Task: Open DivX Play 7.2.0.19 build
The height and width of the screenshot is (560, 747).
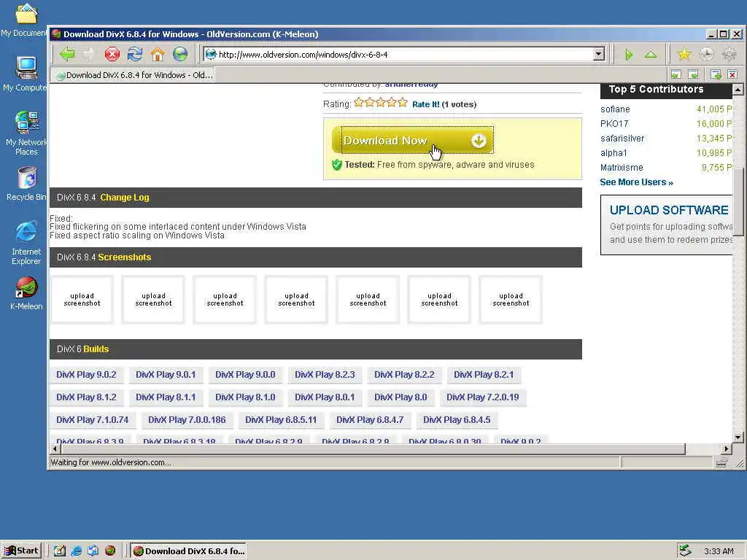Action: pos(483,397)
